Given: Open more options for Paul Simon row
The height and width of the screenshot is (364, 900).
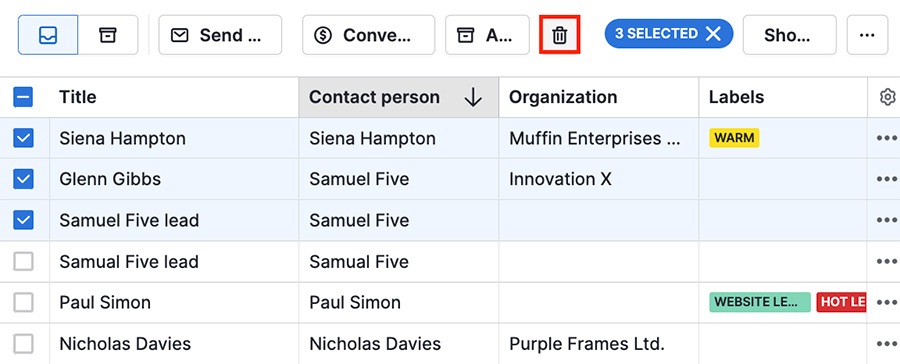Looking at the screenshot, I should [x=887, y=302].
